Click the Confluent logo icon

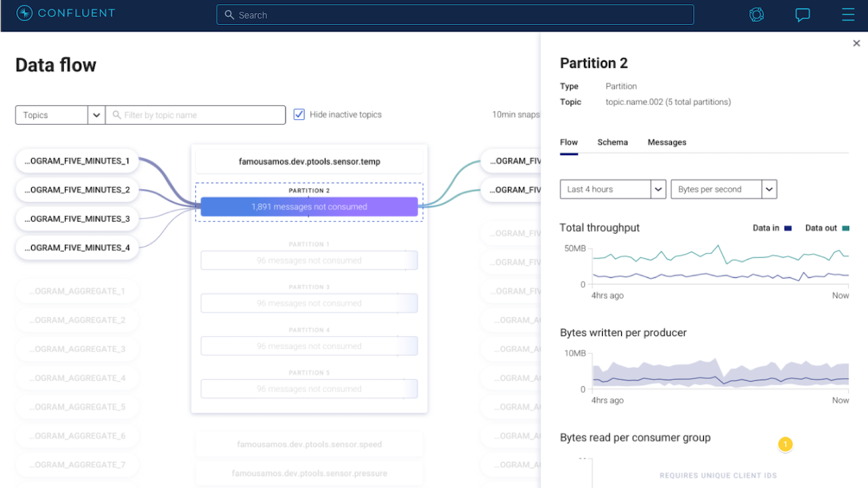coord(24,14)
